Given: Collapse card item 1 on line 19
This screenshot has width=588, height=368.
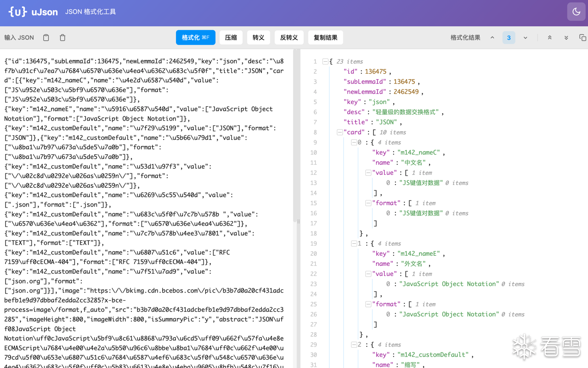Looking at the screenshot, I should [354, 244].
